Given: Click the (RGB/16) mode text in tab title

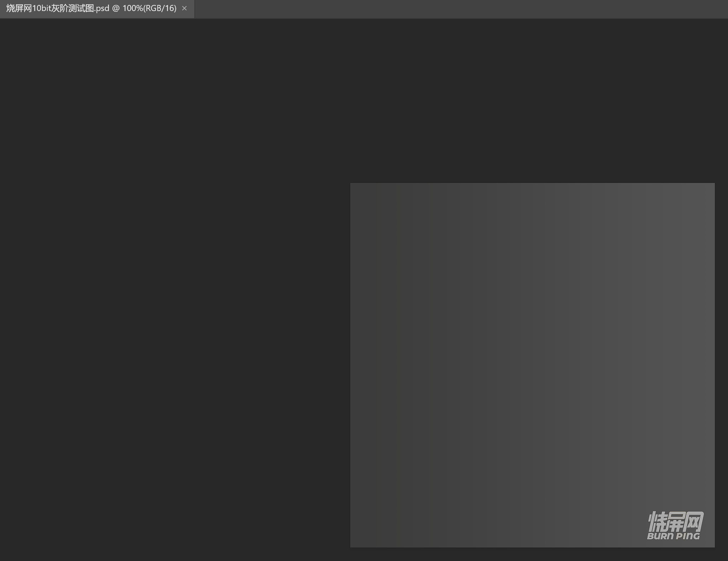Looking at the screenshot, I should (159, 8).
